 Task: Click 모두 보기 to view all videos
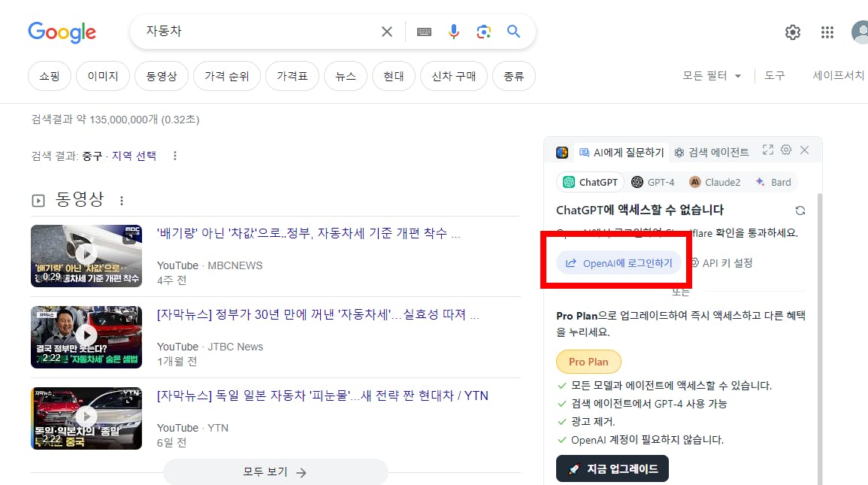click(275, 471)
